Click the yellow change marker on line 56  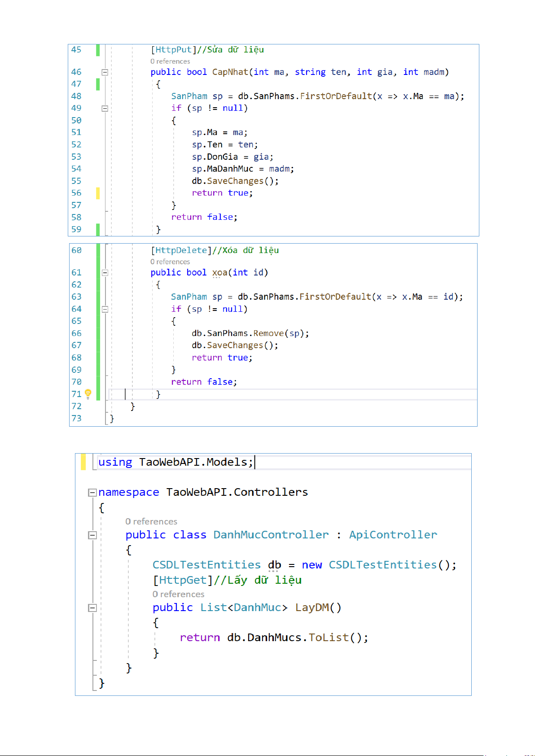[x=98, y=193]
